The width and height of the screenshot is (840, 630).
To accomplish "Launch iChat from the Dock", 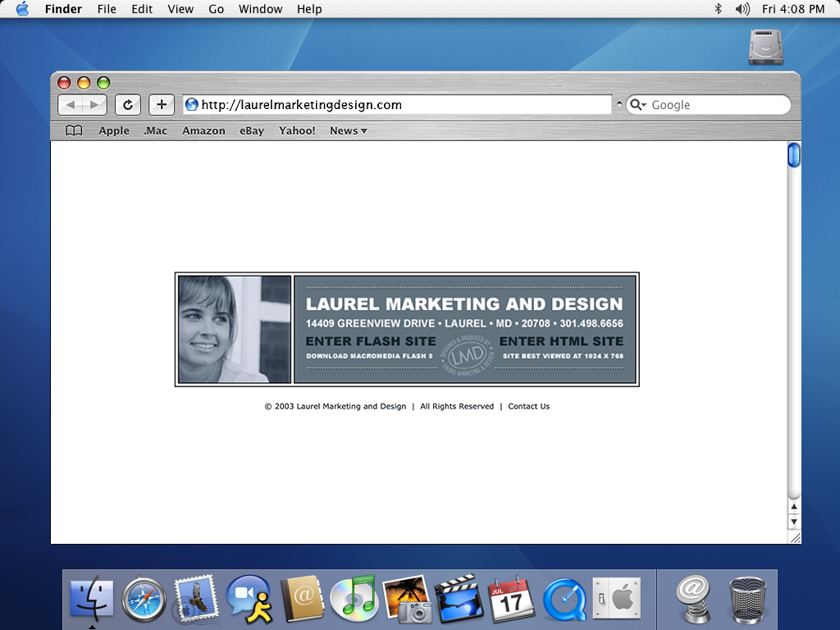I will (x=249, y=598).
